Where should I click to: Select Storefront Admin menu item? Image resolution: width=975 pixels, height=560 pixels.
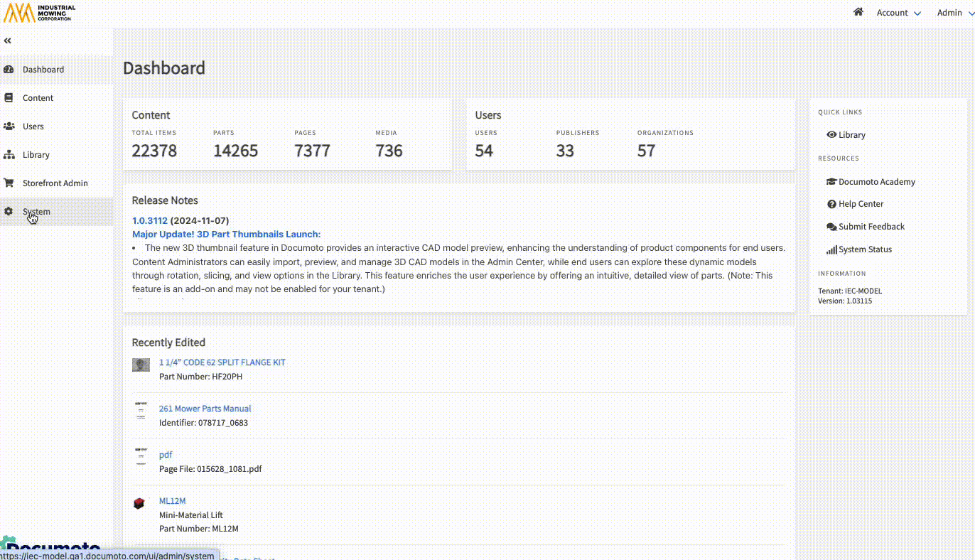pyautogui.click(x=55, y=183)
